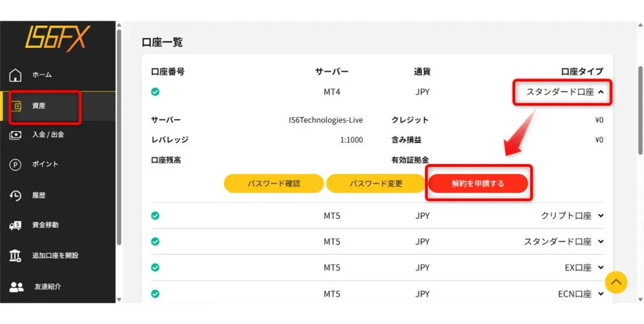This screenshot has height=324, width=644.
Task: Click the クレジット label
Action: click(x=410, y=120)
